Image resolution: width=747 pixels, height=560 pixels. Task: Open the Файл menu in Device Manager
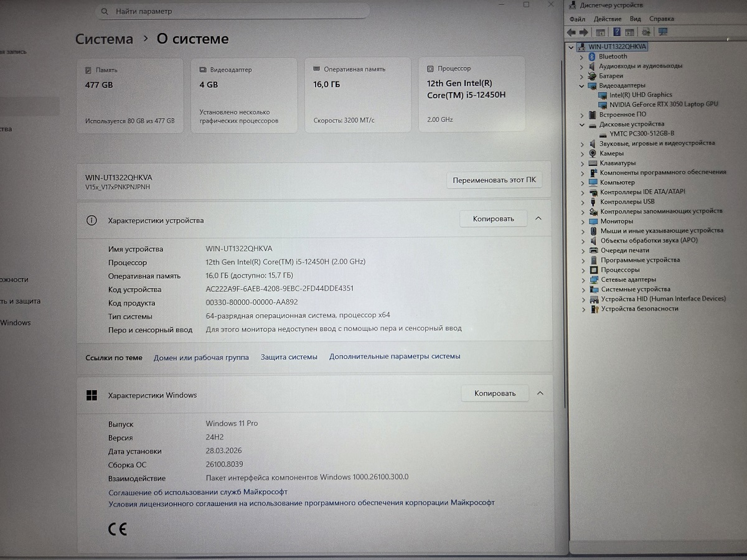point(577,19)
